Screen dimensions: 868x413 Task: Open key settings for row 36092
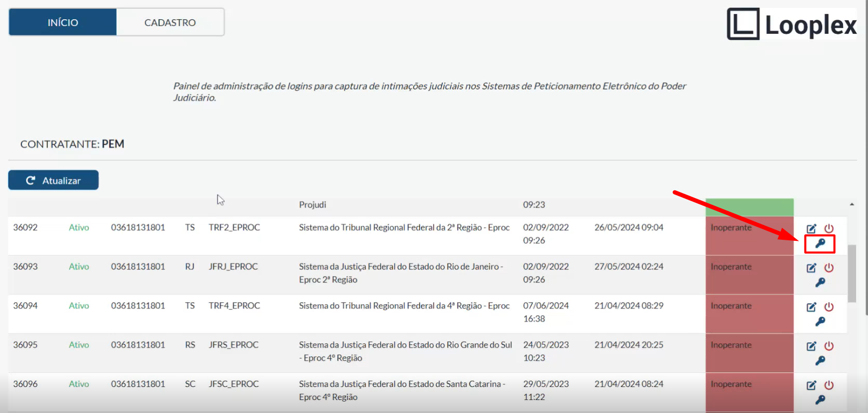click(820, 243)
